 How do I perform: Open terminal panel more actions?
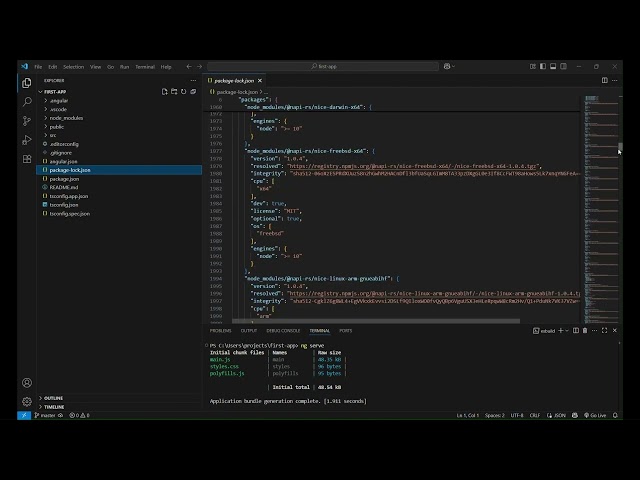click(x=595, y=331)
